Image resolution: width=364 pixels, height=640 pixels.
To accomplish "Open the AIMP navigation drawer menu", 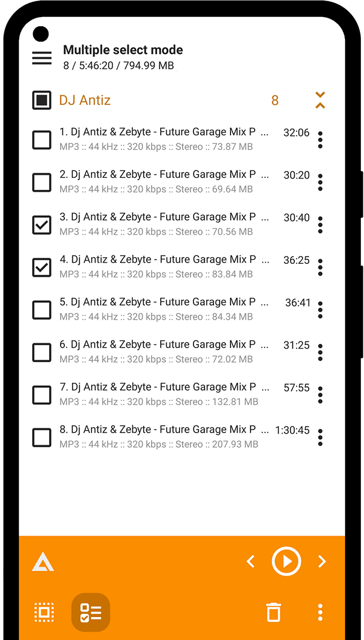I will 41,58.
